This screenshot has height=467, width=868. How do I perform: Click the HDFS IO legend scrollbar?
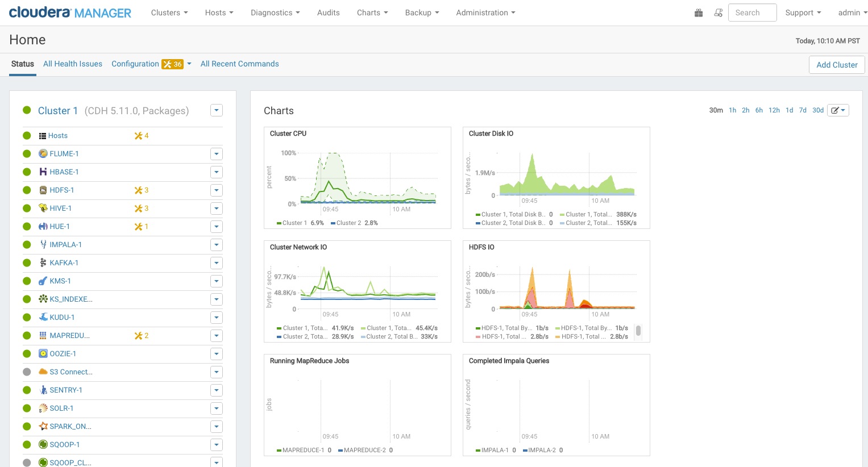[638, 331]
